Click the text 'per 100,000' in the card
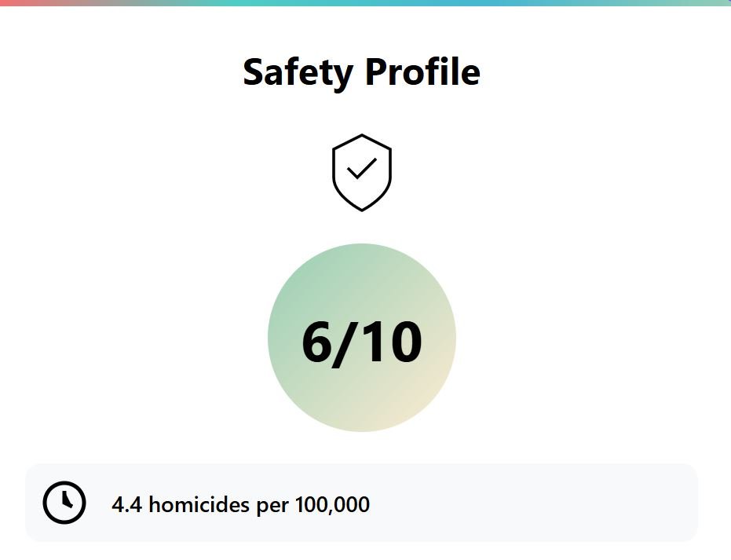Screen dimensions: 731x560 click(313, 505)
